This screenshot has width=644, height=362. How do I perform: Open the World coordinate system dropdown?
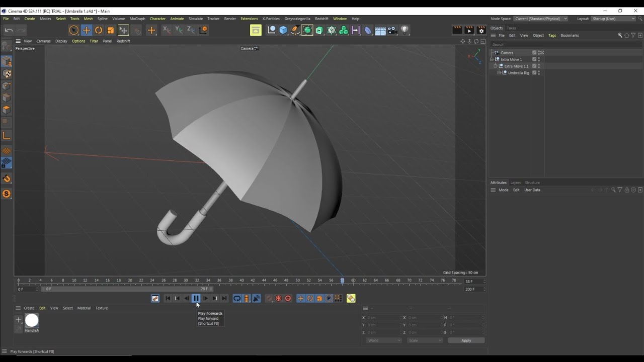point(384,340)
